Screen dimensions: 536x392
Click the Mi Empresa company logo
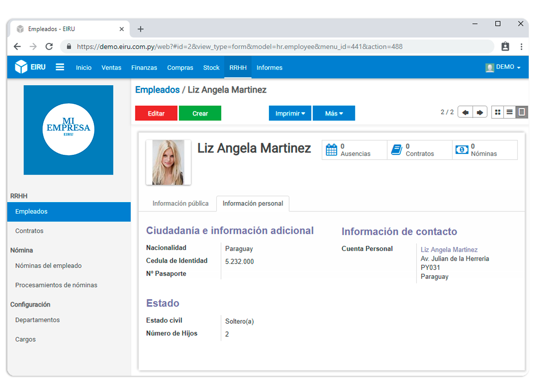click(x=68, y=130)
